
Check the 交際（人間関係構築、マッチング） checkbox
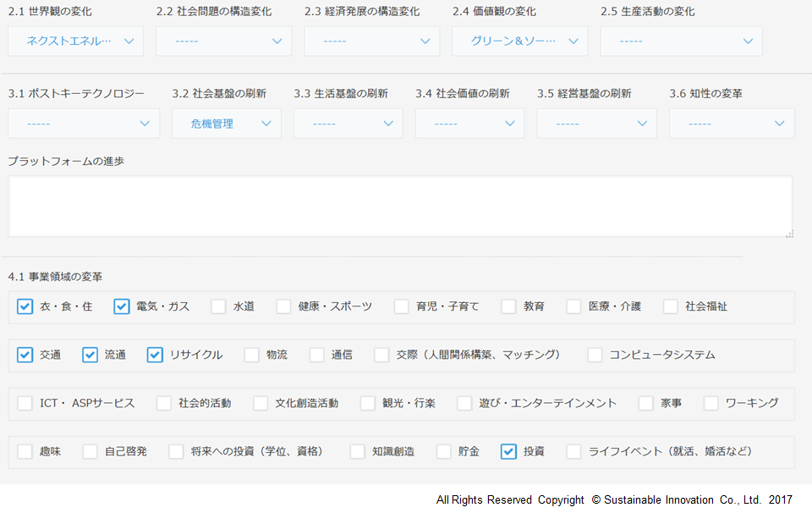(x=381, y=355)
